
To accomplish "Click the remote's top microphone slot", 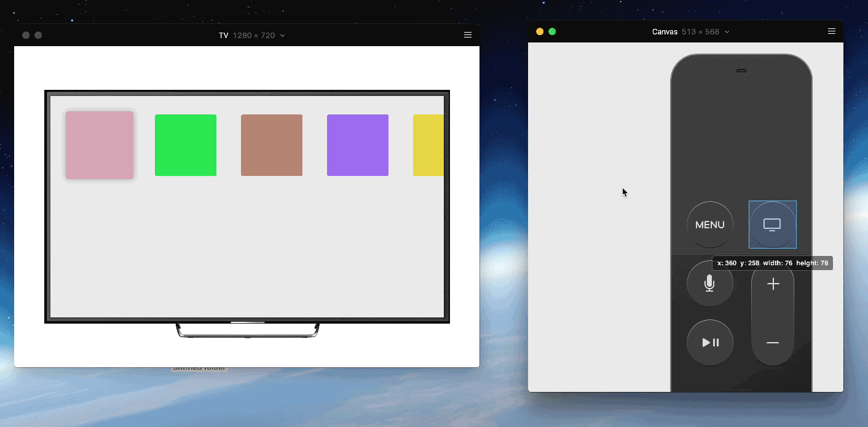I will tap(741, 71).
